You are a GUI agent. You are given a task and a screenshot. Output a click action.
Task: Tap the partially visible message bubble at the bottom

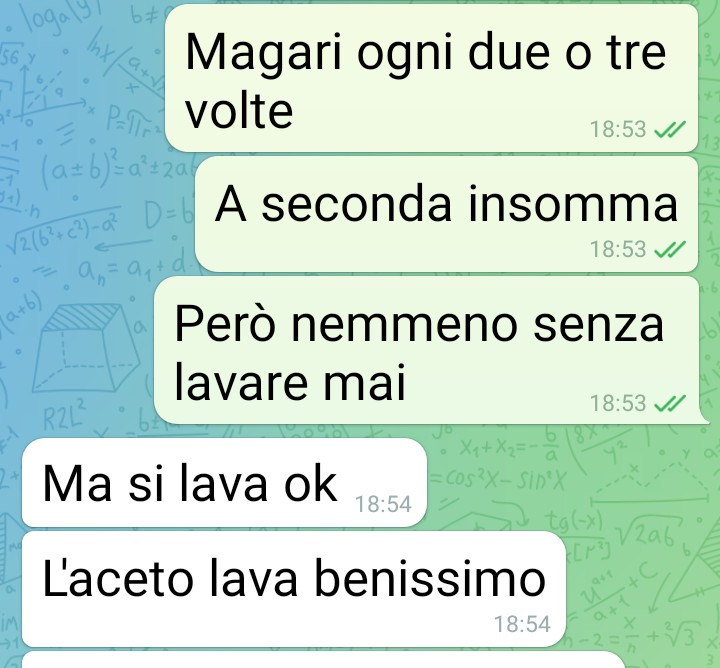click(323, 660)
